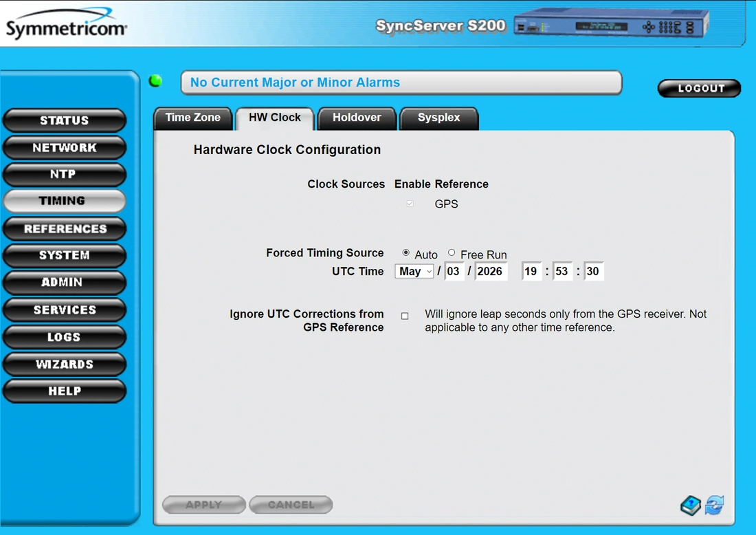This screenshot has width=756, height=535.
Task: Click the CANCEL button
Action: (x=291, y=505)
